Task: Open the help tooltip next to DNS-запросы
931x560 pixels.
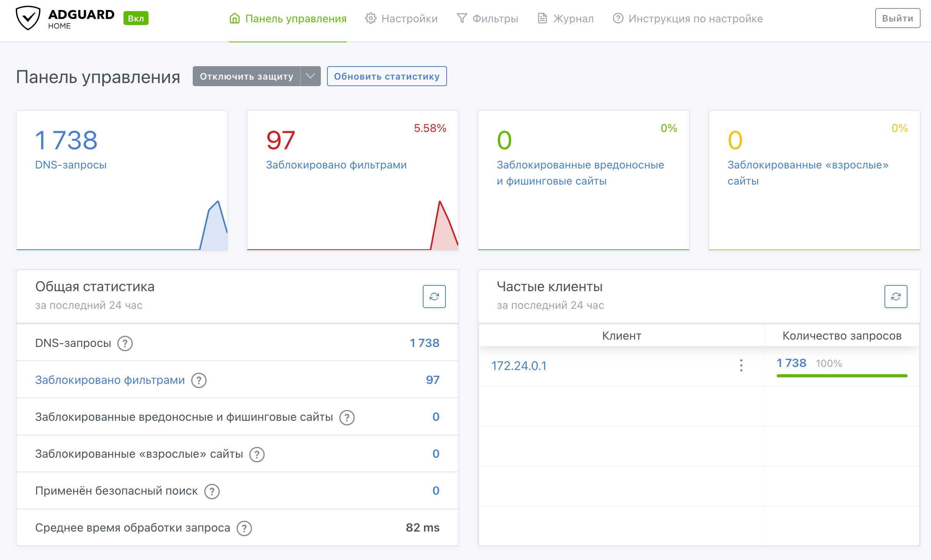Action: [125, 343]
